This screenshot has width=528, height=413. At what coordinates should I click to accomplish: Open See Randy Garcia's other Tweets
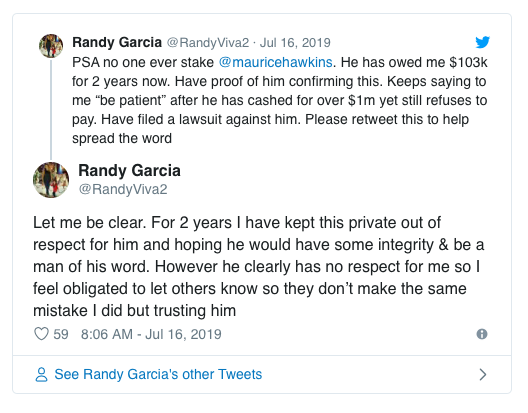158,374
